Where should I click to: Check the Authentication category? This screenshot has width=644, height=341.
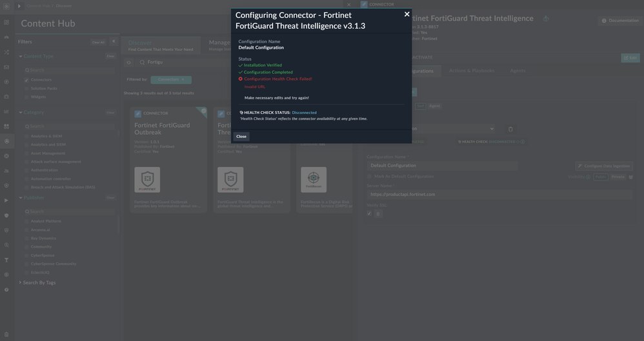click(26, 170)
